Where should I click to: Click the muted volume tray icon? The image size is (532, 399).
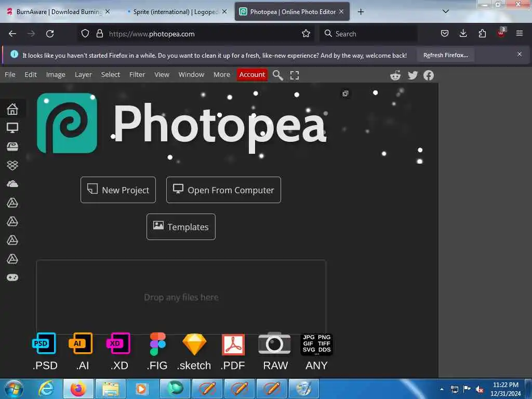click(480, 389)
